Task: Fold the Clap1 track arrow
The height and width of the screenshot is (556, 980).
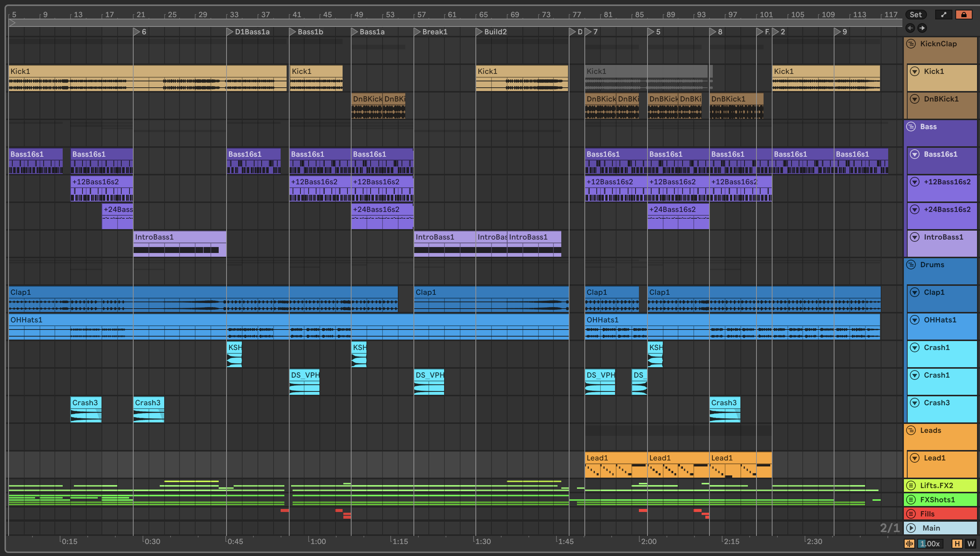Action: point(915,292)
